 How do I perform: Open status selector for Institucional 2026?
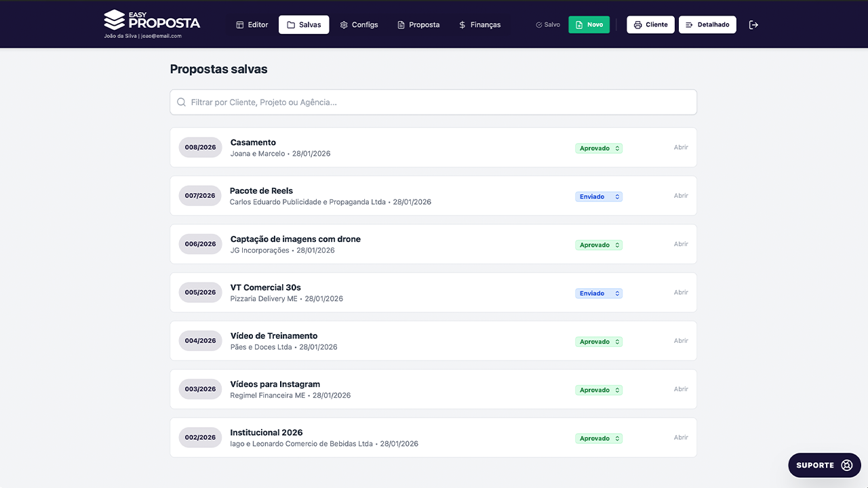(x=599, y=439)
